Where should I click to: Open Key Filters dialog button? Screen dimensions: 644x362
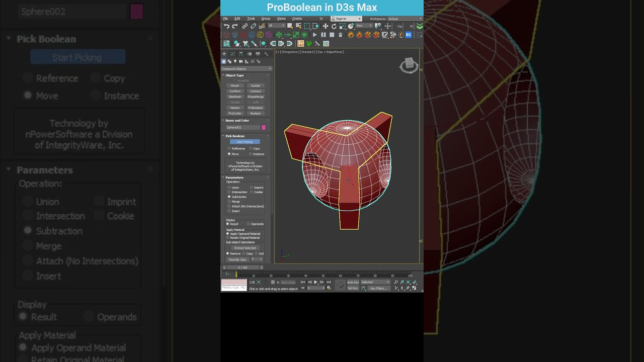click(x=378, y=288)
